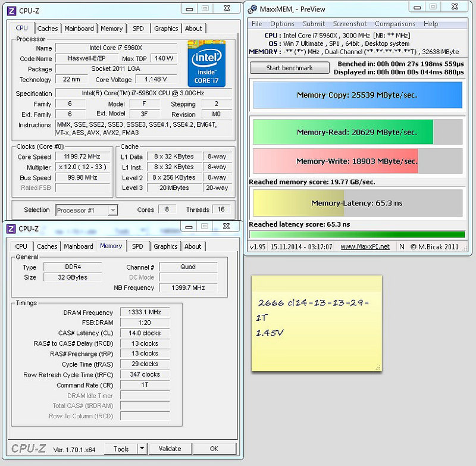The width and height of the screenshot is (476, 466).
Task: Click the CPU-Z logo icon in top window title
Action: pos(11,11)
